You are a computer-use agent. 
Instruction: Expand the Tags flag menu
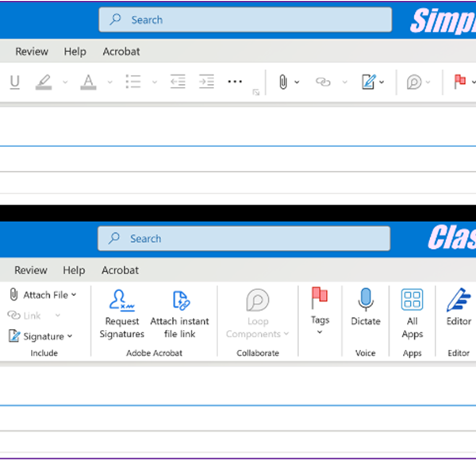tap(320, 311)
